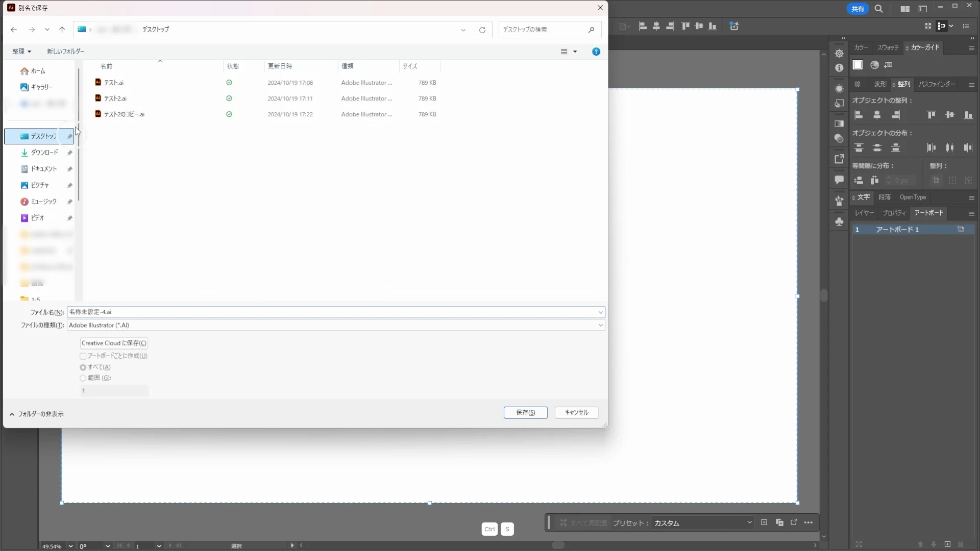The image size is (980, 551).
Task: Click the Illustrator search magnifier icon
Action: point(878,9)
